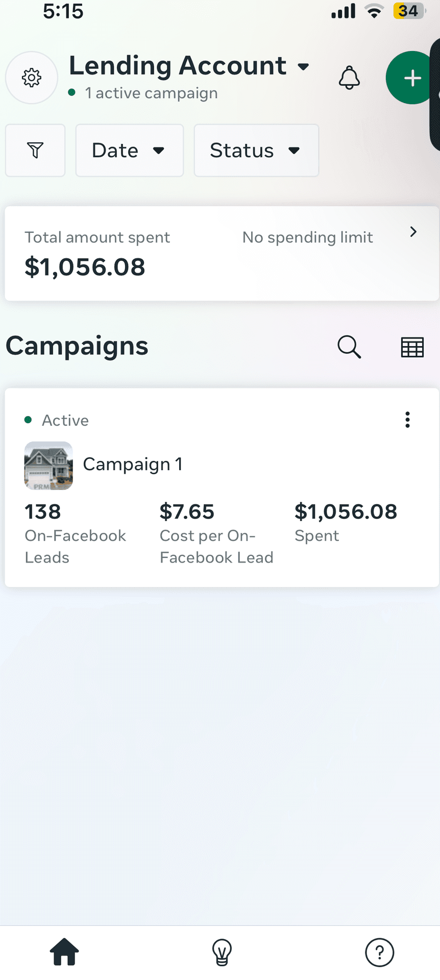Open the lightbulb recommendations tab
Screen dimensions: 440x980
click(x=222, y=952)
